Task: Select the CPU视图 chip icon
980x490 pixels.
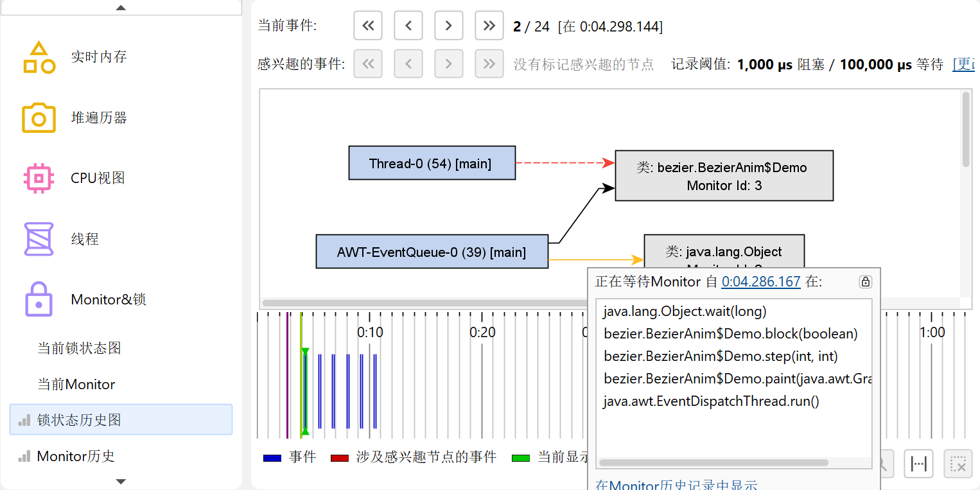Action: 39,179
